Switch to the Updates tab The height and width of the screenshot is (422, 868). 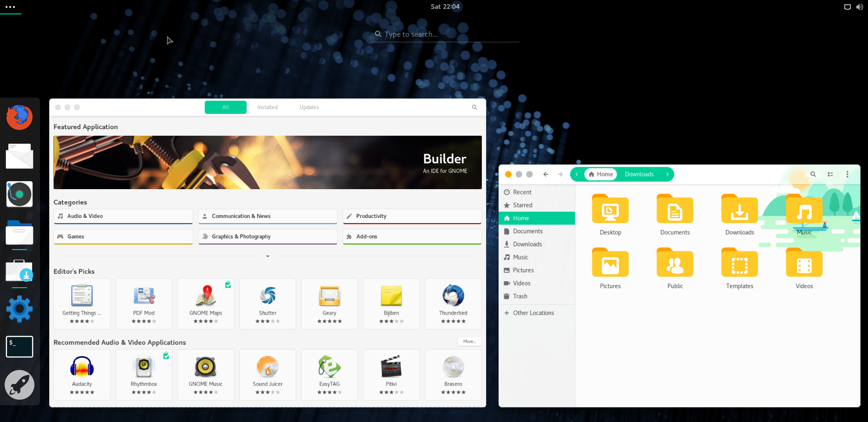click(x=309, y=107)
